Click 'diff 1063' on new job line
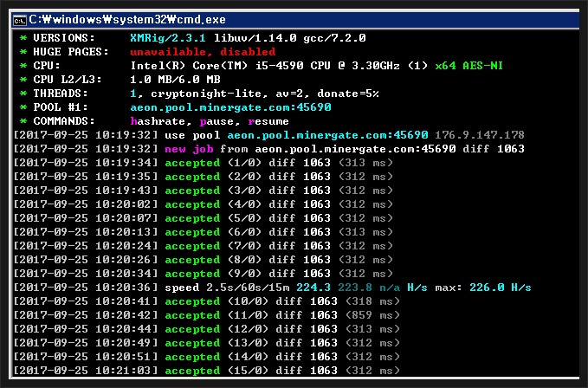The width and height of the screenshot is (588, 388). pos(494,149)
